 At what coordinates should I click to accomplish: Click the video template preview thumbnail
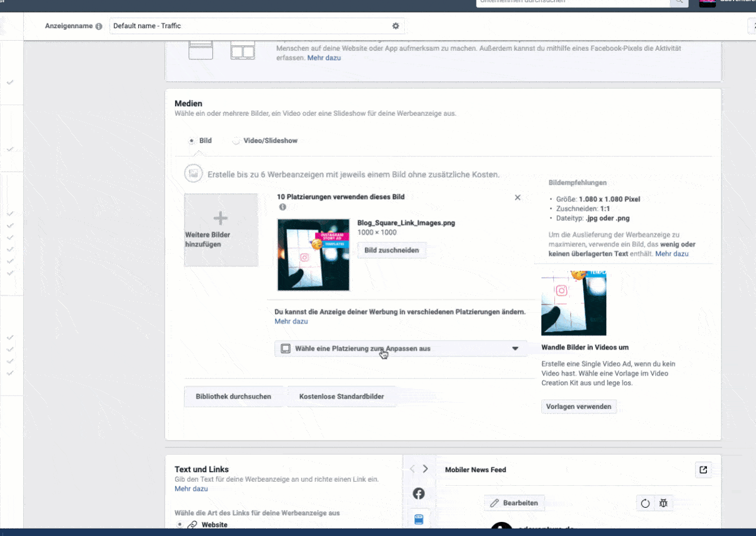click(574, 303)
